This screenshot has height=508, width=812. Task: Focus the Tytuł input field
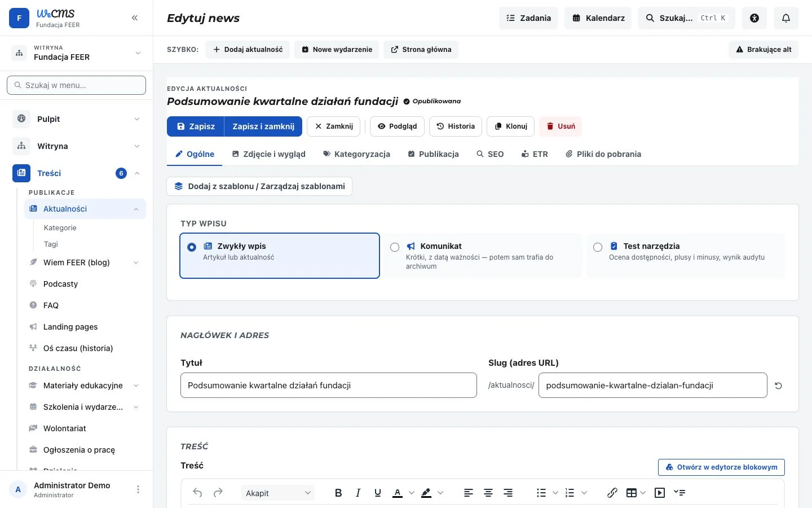tap(329, 386)
